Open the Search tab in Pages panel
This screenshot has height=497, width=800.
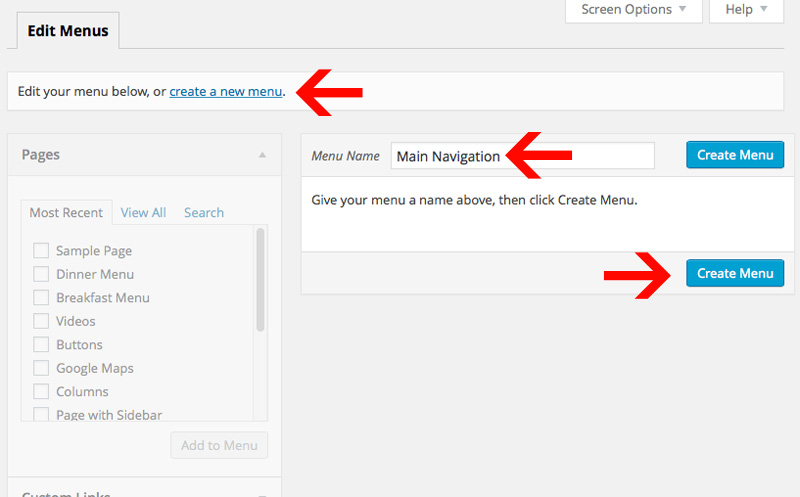tap(203, 212)
